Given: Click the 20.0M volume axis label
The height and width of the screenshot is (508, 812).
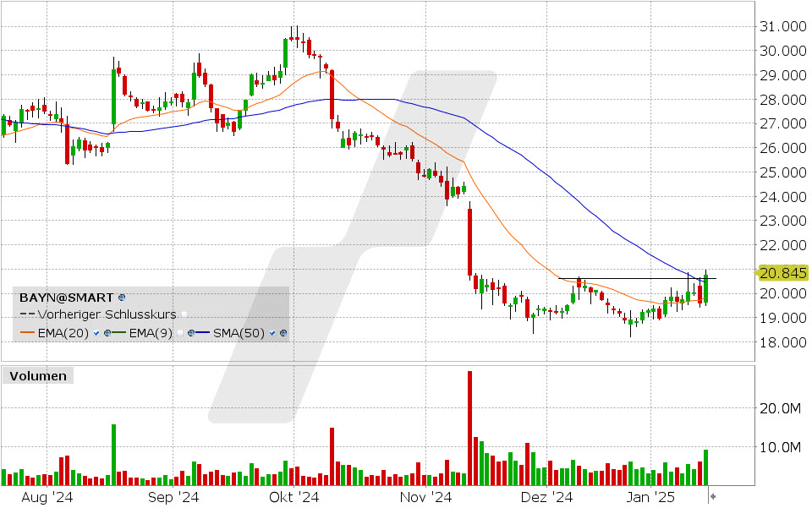Looking at the screenshot, I should point(780,408).
